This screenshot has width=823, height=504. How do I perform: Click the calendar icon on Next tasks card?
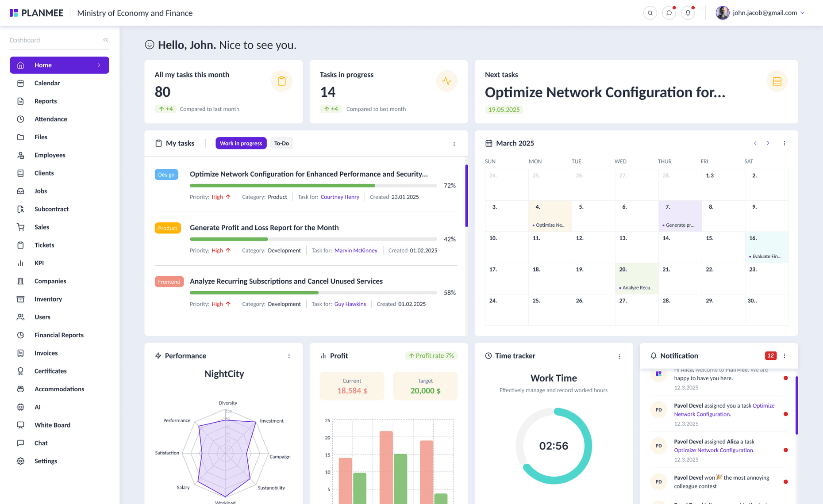click(x=777, y=81)
